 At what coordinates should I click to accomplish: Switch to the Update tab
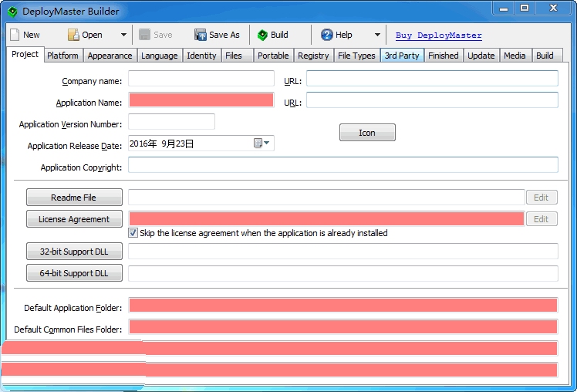coord(481,56)
